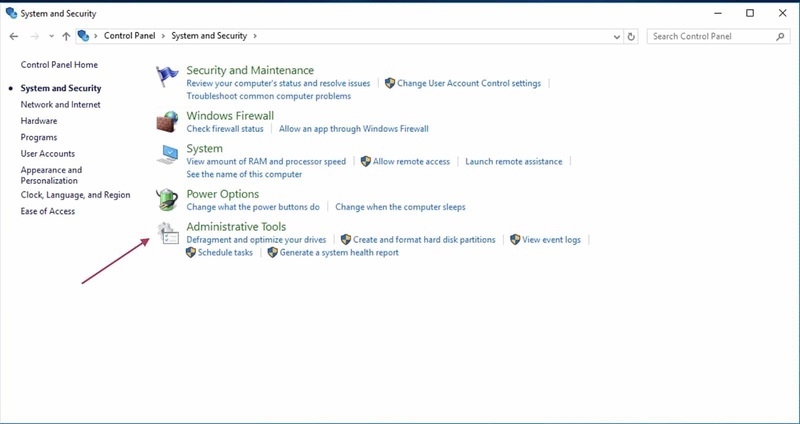Open the Windows Firewall heading
The image size is (800, 424).
point(230,116)
